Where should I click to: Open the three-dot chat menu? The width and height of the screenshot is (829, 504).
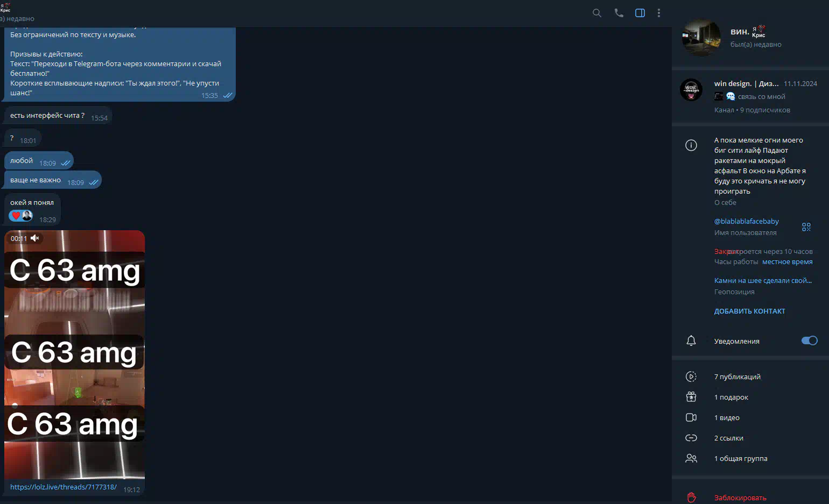tap(659, 13)
